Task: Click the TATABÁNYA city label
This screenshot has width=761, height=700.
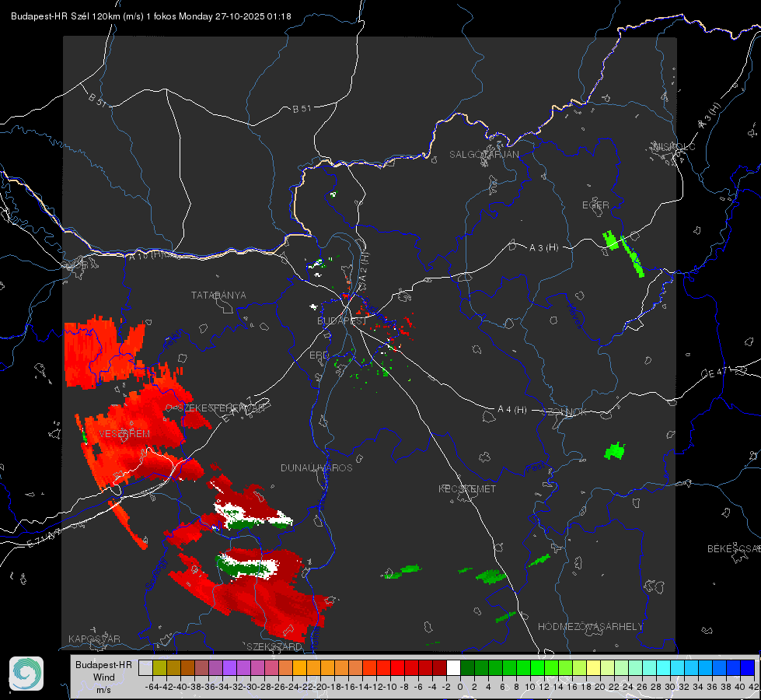Action: (218, 296)
